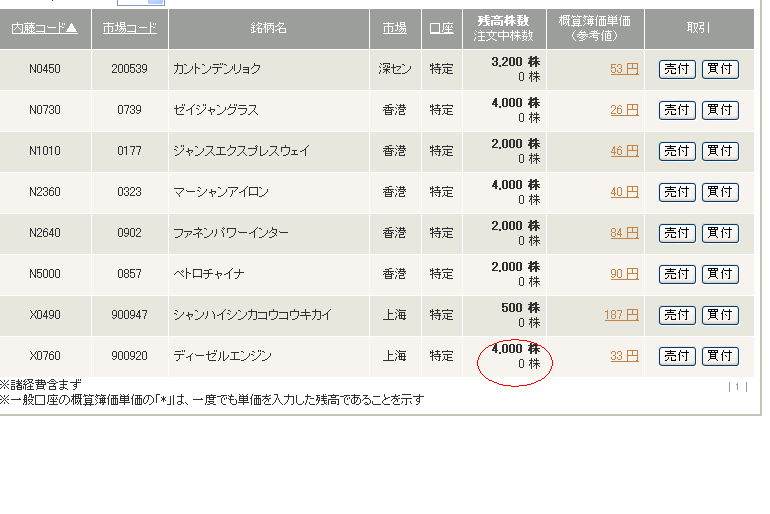Sort by 内藤コード column header
770x514 pixels.
tap(44, 28)
